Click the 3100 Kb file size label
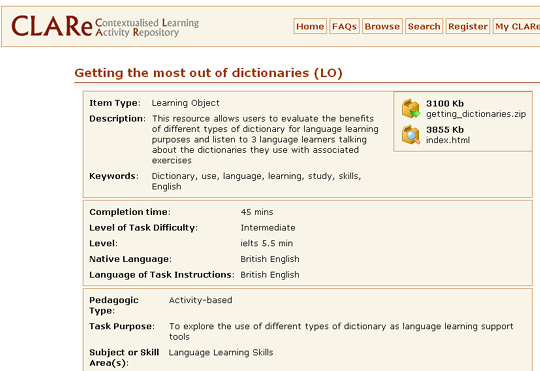 [445, 103]
